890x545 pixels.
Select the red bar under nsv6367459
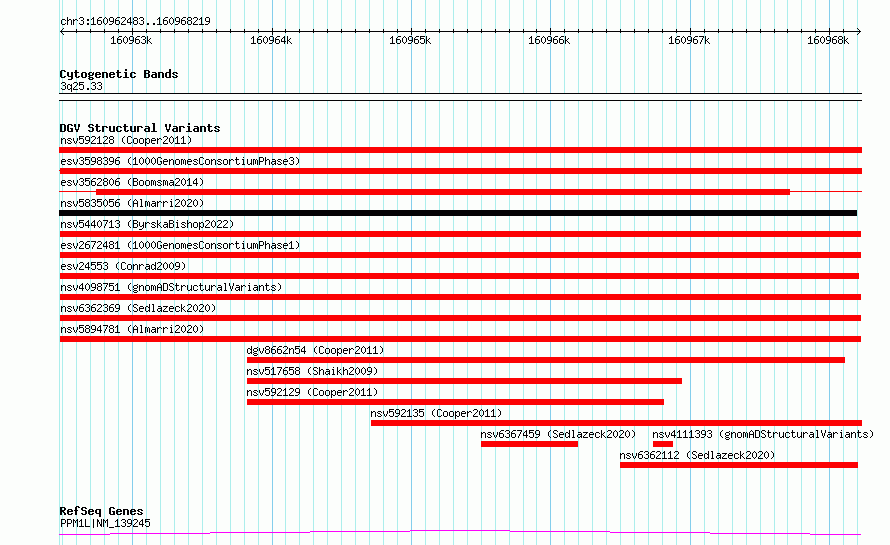pyautogui.click(x=530, y=444)
